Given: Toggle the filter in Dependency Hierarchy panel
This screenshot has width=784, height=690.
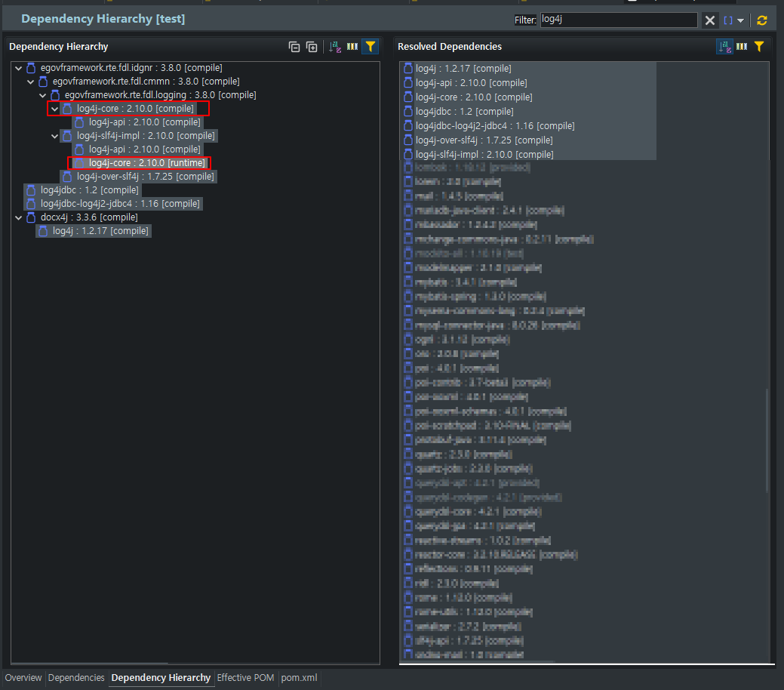Looking at the screenshot, I should [x=370, y=47].
